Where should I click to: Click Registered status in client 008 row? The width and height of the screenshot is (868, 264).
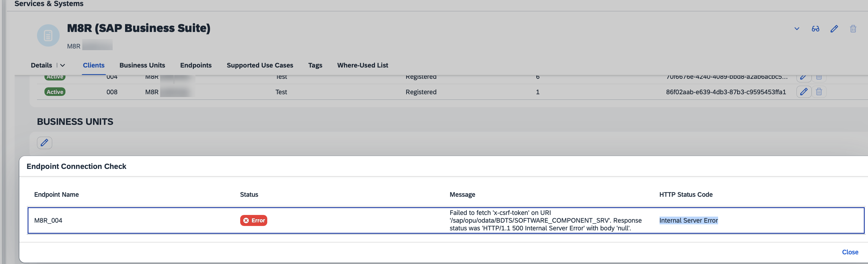pyautogui.click(x=421, y=92)
